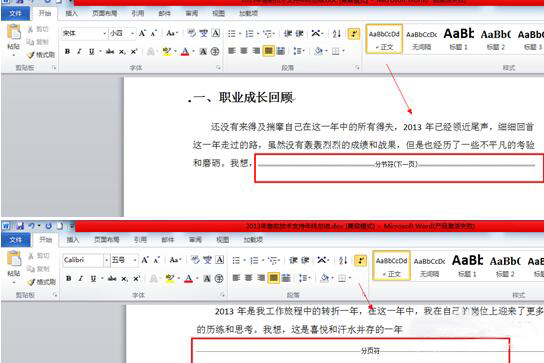Toggle Strikethrough in upper Word window
The width and height of the screenshot is (544, 363).
[110, 52]
